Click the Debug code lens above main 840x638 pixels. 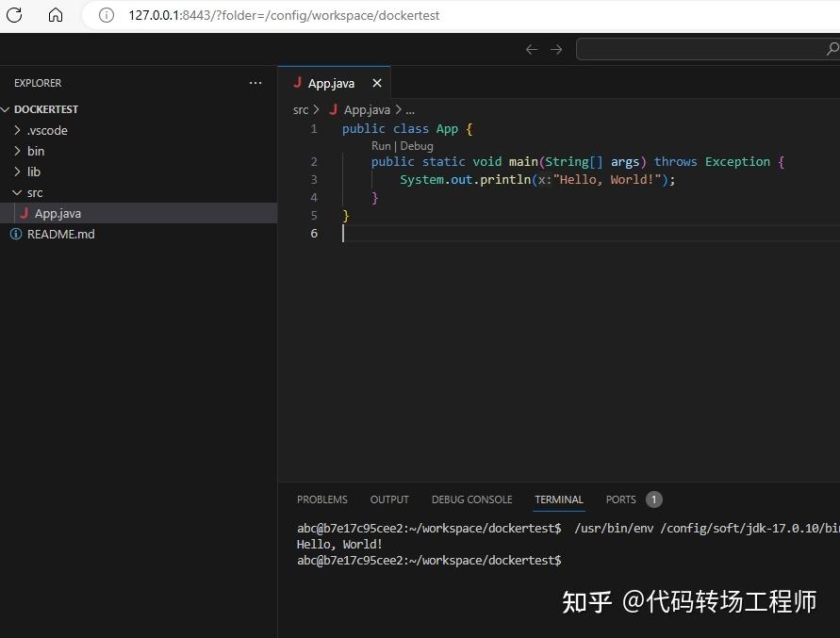pyautogui.click(x=417, y=146)
